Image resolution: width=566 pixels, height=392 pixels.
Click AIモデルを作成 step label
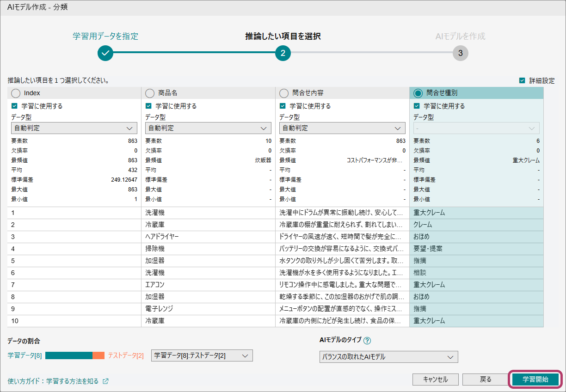[461, 36]
